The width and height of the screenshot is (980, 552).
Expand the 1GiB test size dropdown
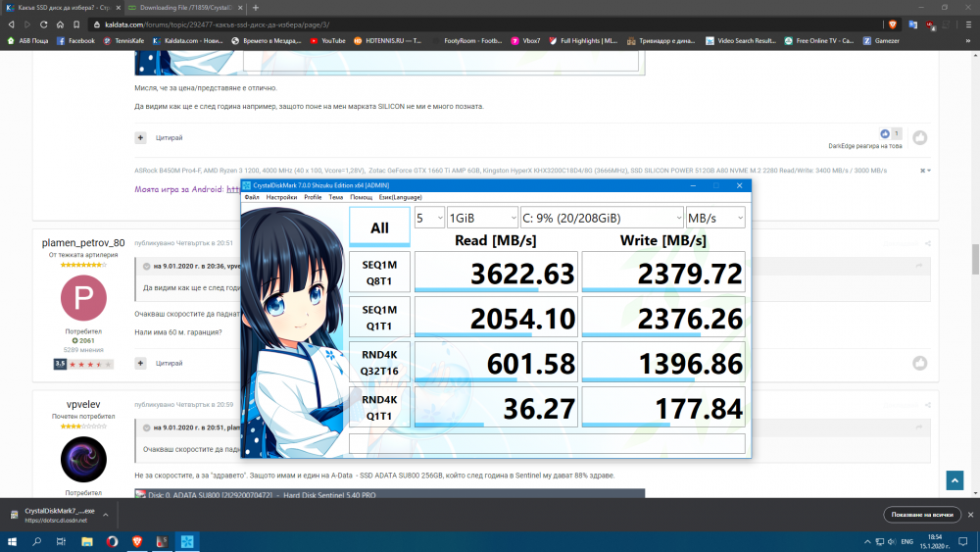point(482,218)
